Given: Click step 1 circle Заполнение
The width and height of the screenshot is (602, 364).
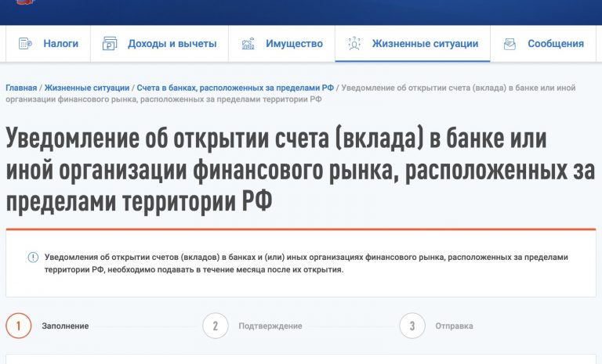Looking at the screenshot, I should tap(19, 326).
